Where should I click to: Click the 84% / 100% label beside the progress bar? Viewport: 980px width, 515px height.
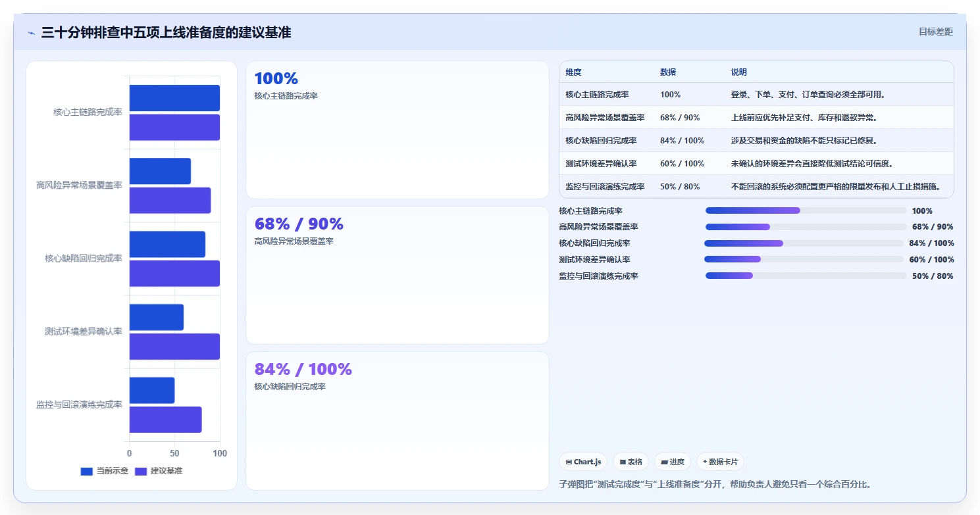click(931, 243)
